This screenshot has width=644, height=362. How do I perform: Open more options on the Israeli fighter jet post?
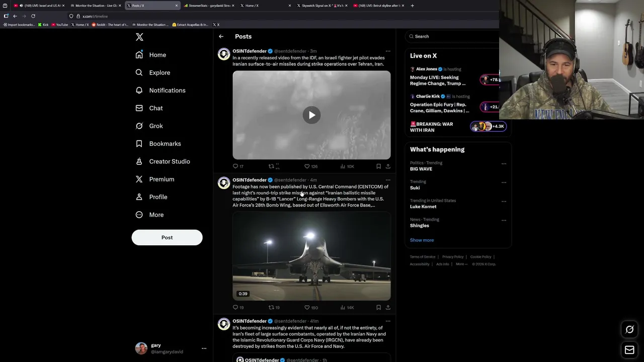(x=388, y=51)
